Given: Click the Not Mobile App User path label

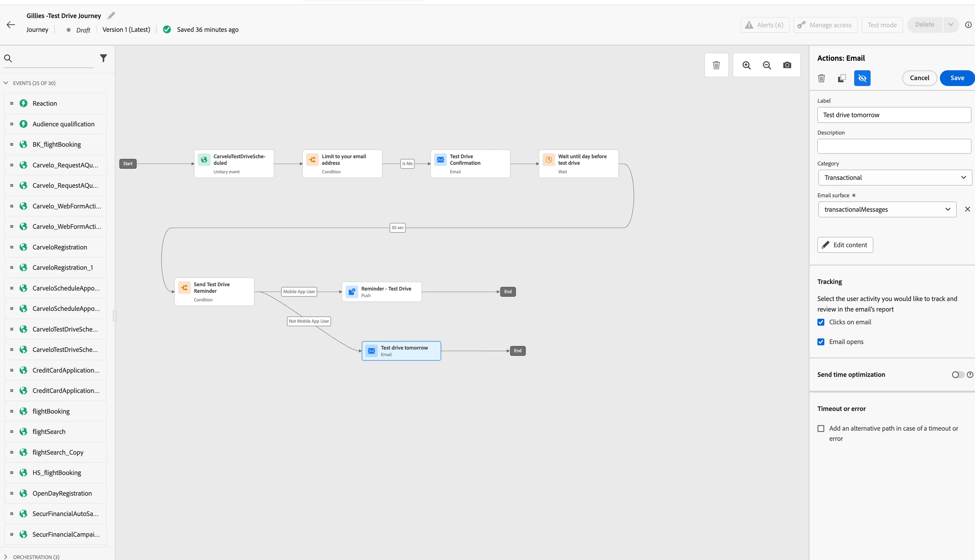Looking at the screenshot, I should 309,321.
